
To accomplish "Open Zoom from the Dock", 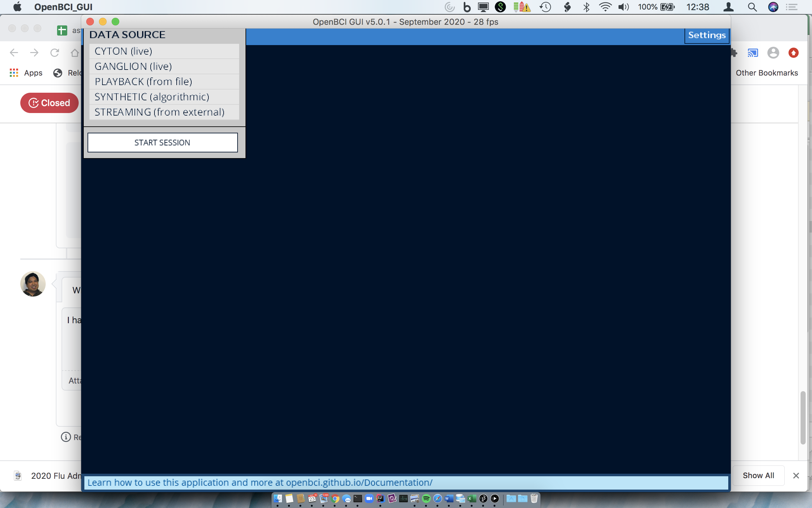I will 369,498.
